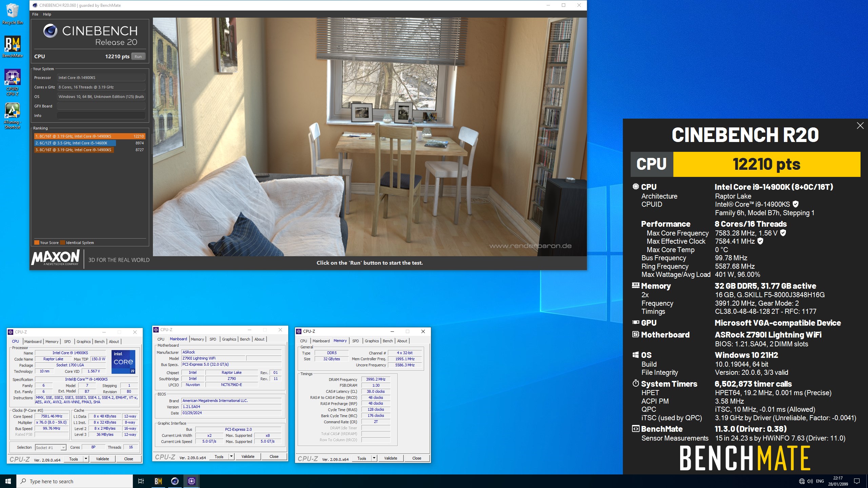The image size is (868, 488).
Task: Open the ATuning Shortcut desktop icon
Action: pyautogui.click(x=13, y=116)
